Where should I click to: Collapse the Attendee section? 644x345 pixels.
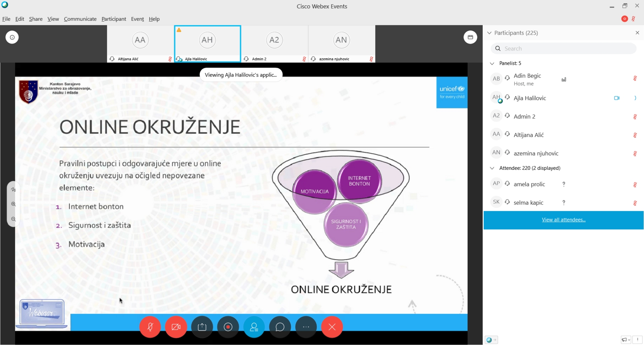[x=492, y=168]
